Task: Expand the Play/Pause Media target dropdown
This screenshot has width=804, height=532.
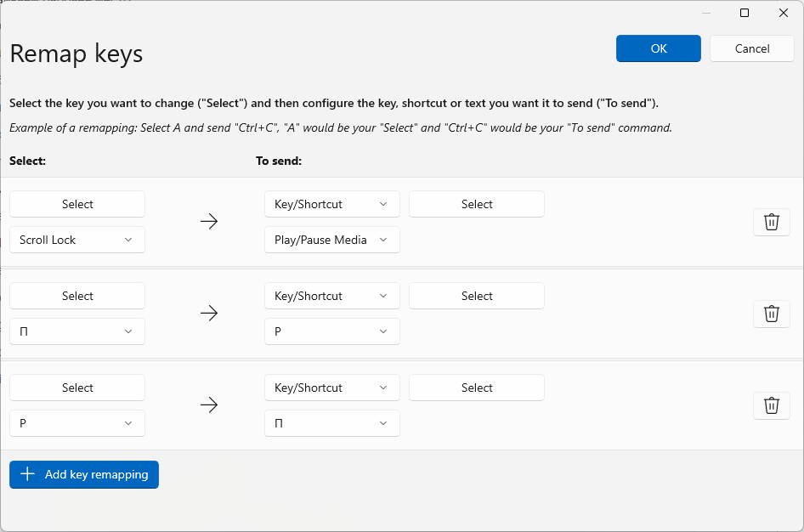Action: [331, 240]
